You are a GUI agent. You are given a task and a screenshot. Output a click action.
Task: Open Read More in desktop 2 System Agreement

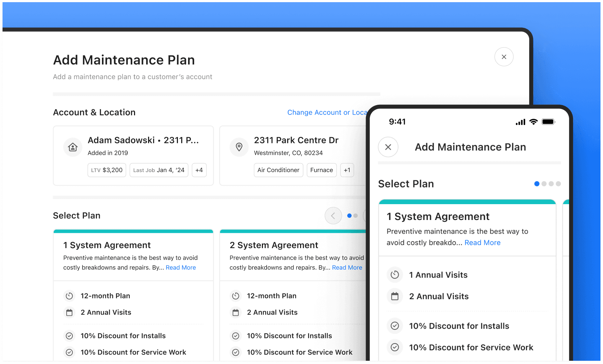click(347, 268)
